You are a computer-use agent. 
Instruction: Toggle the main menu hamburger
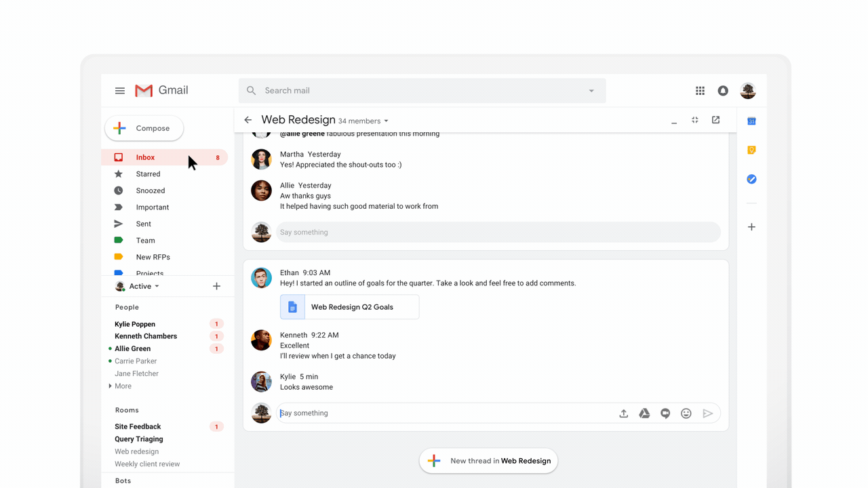[120, 91]
